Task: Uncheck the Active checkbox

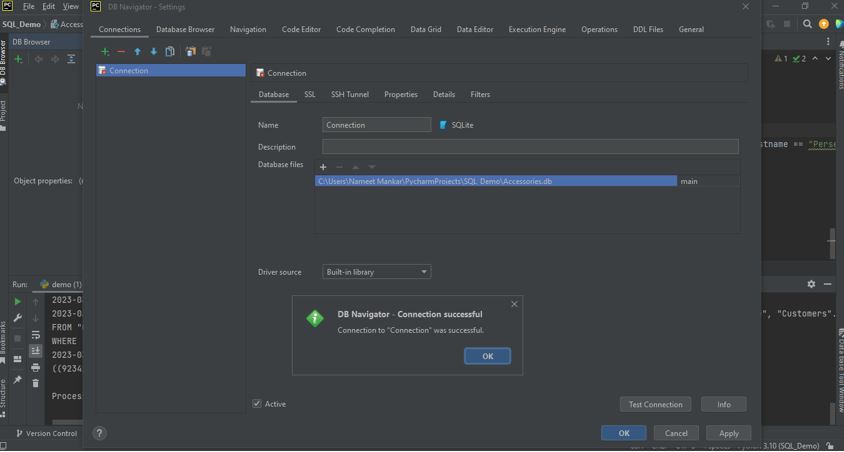Action: click(257, 404)
